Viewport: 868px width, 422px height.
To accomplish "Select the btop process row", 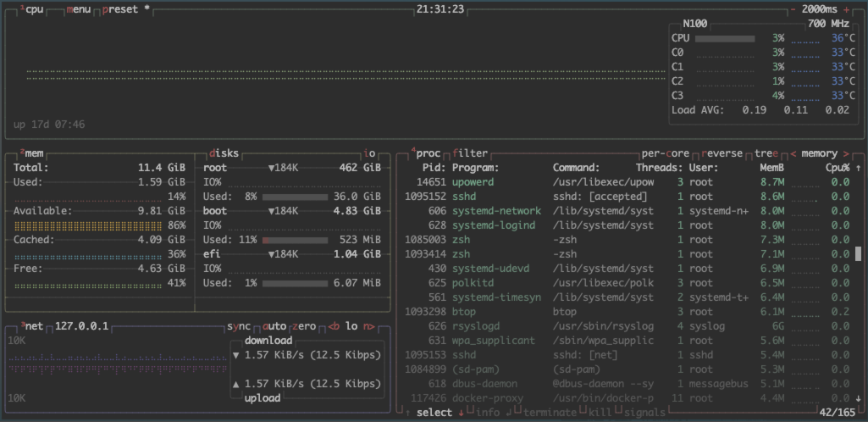I will [628, 312].
